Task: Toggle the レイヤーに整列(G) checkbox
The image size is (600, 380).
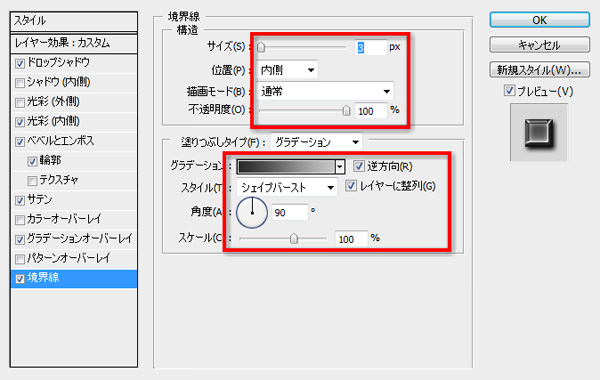Action: pyautogui.click(x=351, y=186)
